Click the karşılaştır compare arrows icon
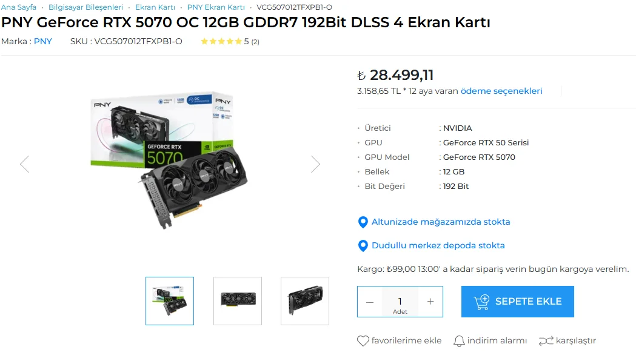The height and width of the screenshot is (364, 636). pos(546,341)
